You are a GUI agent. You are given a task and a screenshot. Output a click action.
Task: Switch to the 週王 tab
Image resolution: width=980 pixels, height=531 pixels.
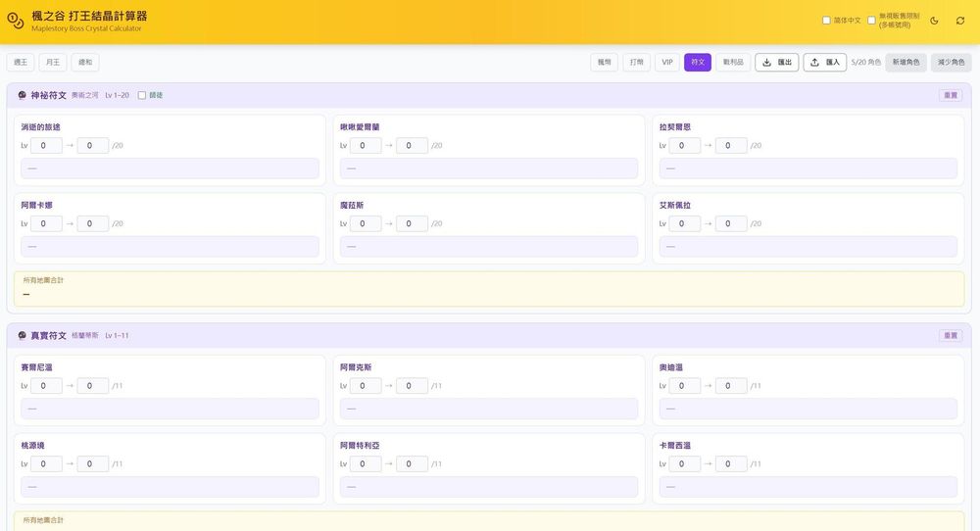point(21,63)
